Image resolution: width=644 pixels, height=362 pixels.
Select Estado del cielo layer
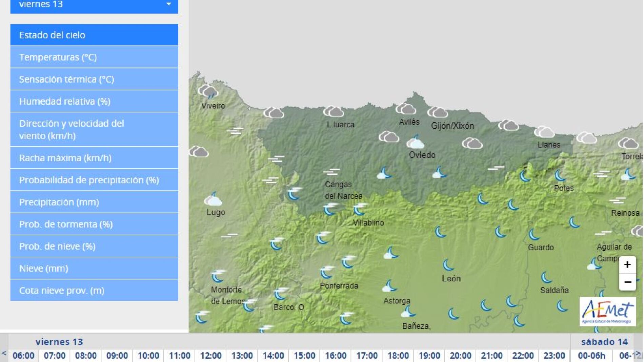pos(94,35)
